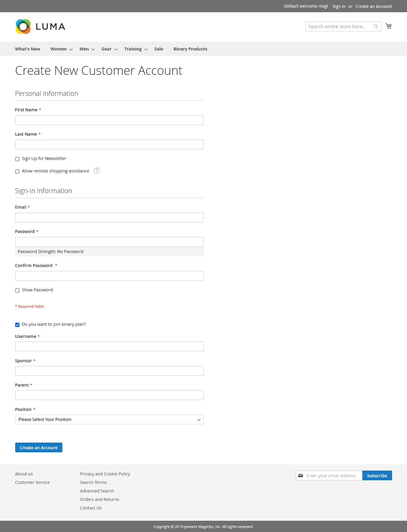Click the Luma logo icon
The image size is (407, 532).
tap(23, 26)
